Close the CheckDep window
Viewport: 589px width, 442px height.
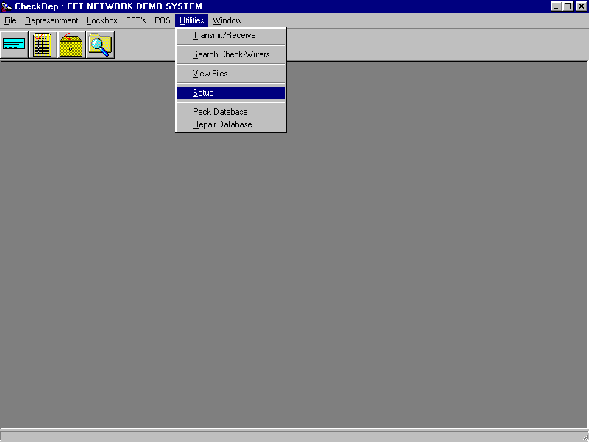[581, 6]
